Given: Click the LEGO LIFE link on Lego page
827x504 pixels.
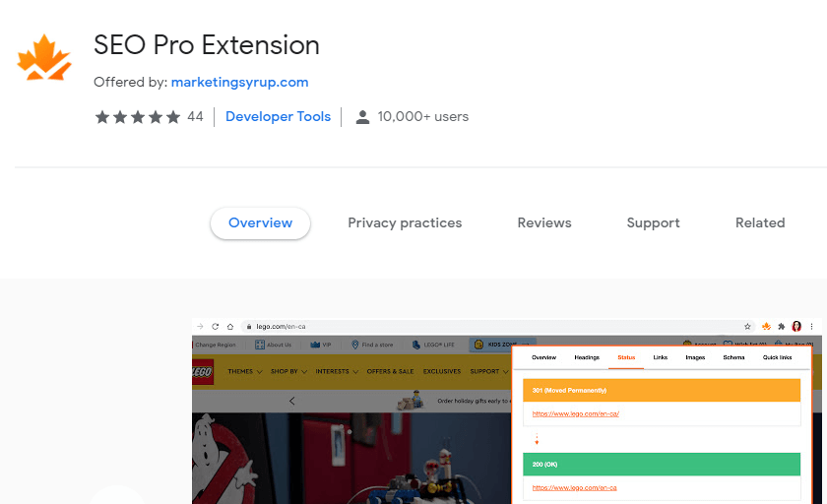Looking at the screenshot, I should (x=433, y=345).
